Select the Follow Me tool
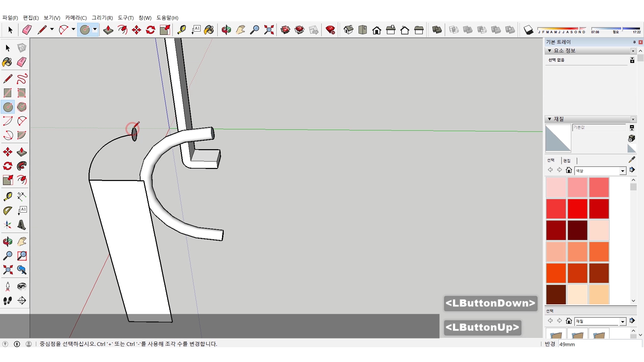 22,166
